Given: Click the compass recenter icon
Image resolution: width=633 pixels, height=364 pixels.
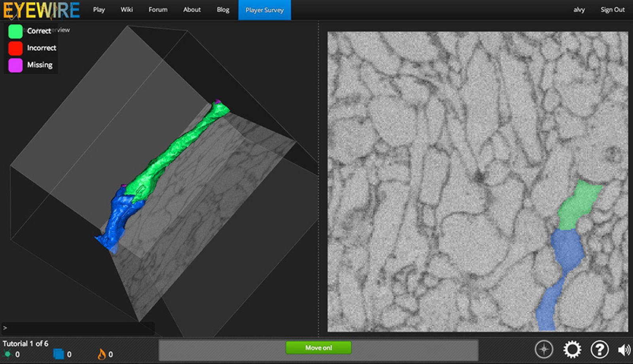Looking at the screenshot, I should [544, 349].
